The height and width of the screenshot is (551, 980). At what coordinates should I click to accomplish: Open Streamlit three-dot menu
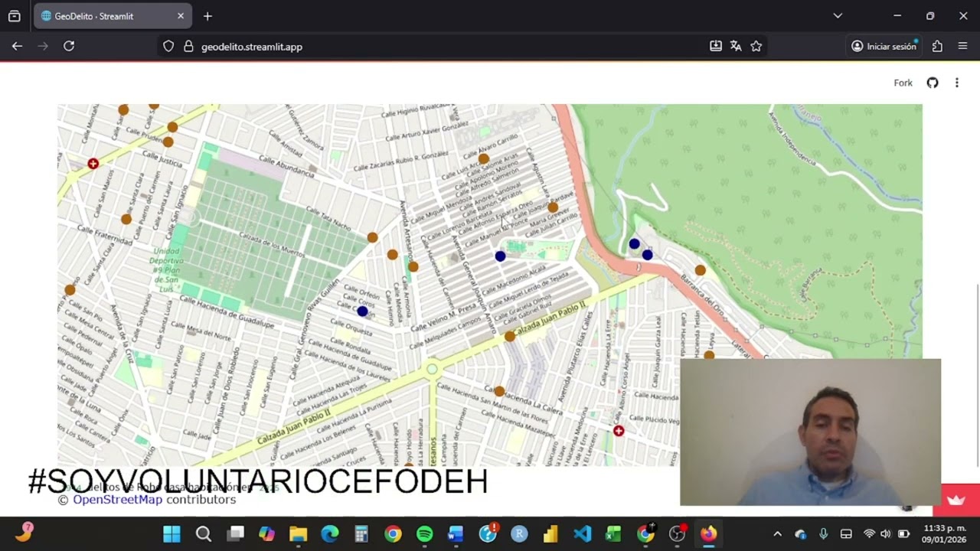[956, 83]
